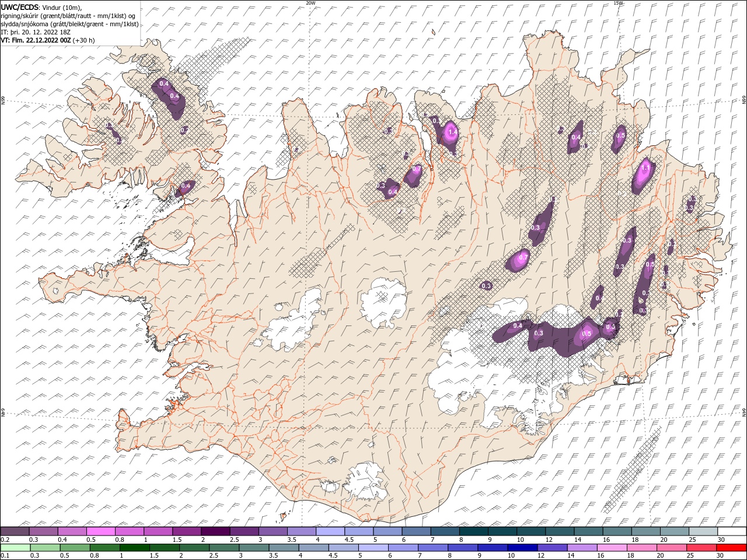
Task: Click the '0.1' label under bottom legend row
Action: pos(5,556)
